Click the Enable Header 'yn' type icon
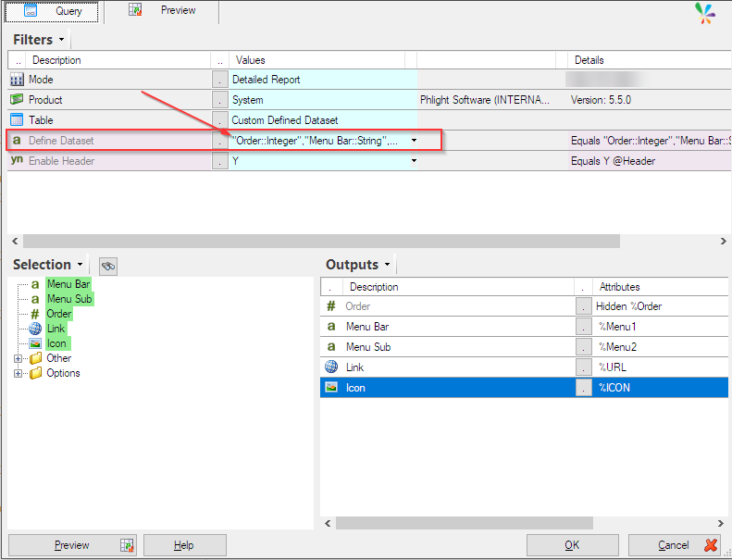732x560 pixels. tap(17, 160)
